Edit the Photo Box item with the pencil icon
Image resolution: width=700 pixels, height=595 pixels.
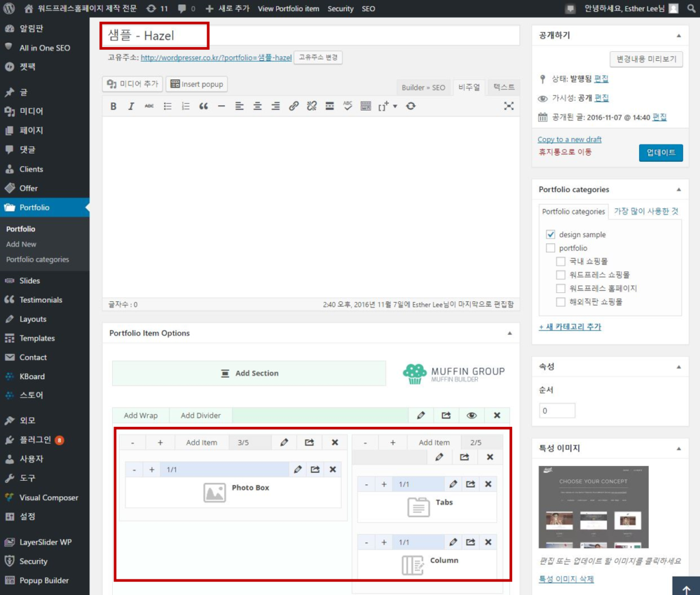click(298, 469)
